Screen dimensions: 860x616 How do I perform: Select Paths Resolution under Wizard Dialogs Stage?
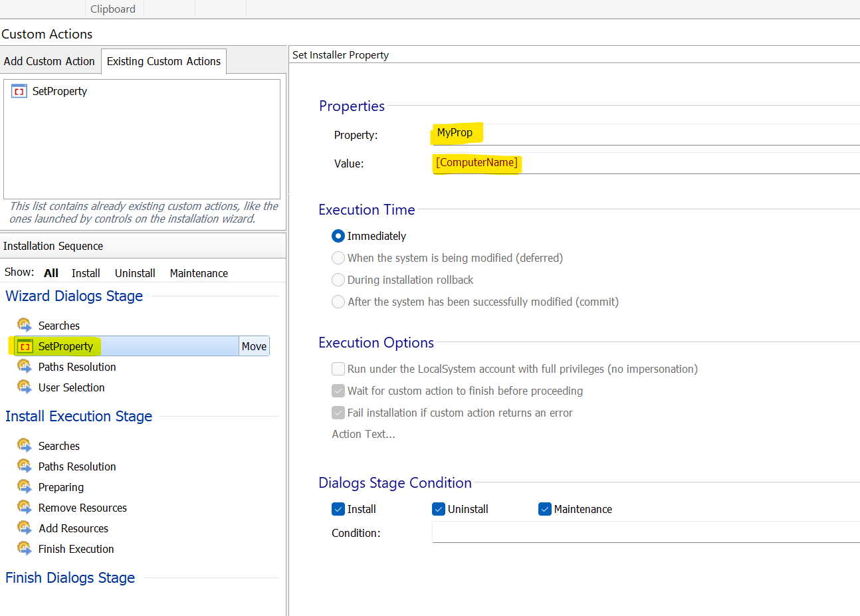pyautogui.click(x=77, y=367)
